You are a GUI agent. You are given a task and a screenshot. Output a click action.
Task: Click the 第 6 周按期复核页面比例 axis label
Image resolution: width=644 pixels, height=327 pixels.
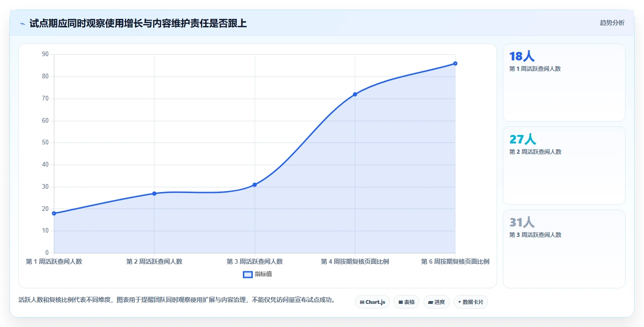[x=455, y=261]
